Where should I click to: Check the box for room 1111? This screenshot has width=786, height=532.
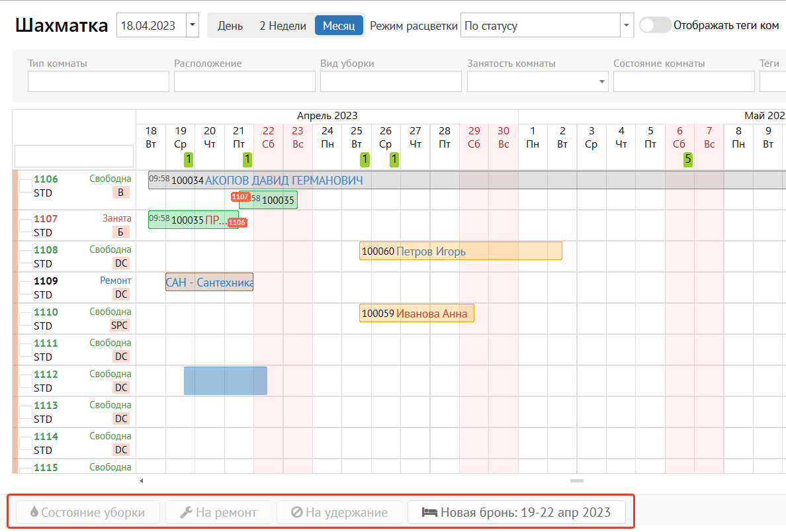[26, 349]
